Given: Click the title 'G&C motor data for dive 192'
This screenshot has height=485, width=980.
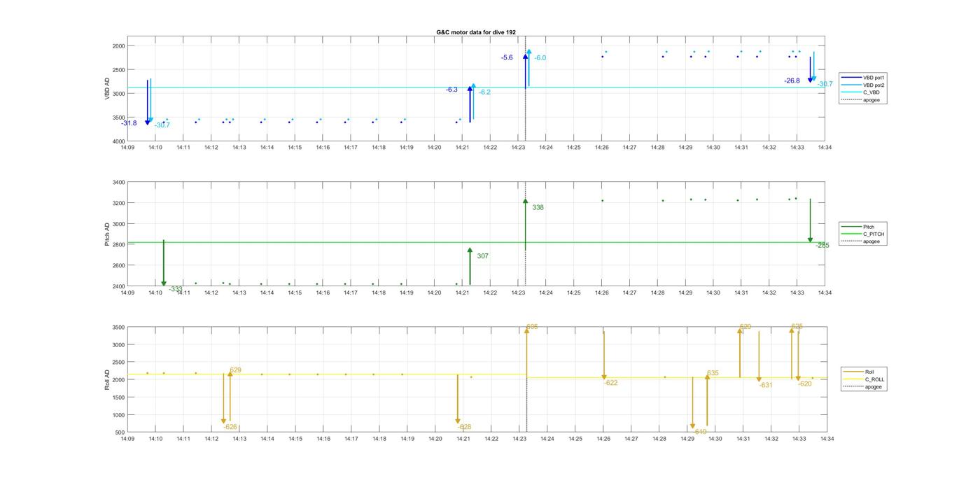Looking at the screenshot, I should pyautogui.click(x=476, y=32).
